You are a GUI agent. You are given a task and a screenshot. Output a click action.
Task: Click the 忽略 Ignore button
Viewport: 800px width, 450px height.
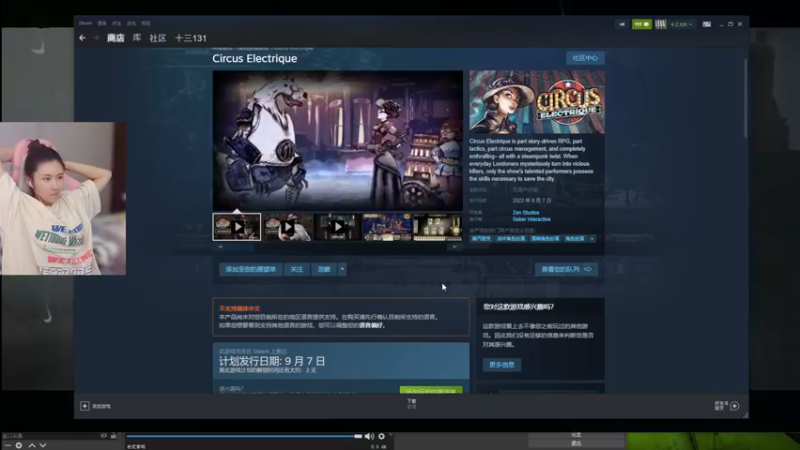(x=324, y=269)
